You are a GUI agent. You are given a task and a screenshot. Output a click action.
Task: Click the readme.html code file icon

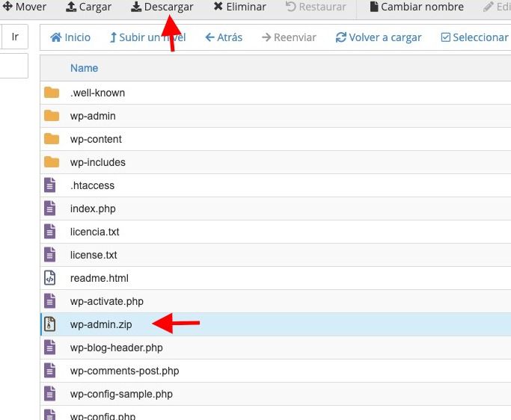click(50, 278)
